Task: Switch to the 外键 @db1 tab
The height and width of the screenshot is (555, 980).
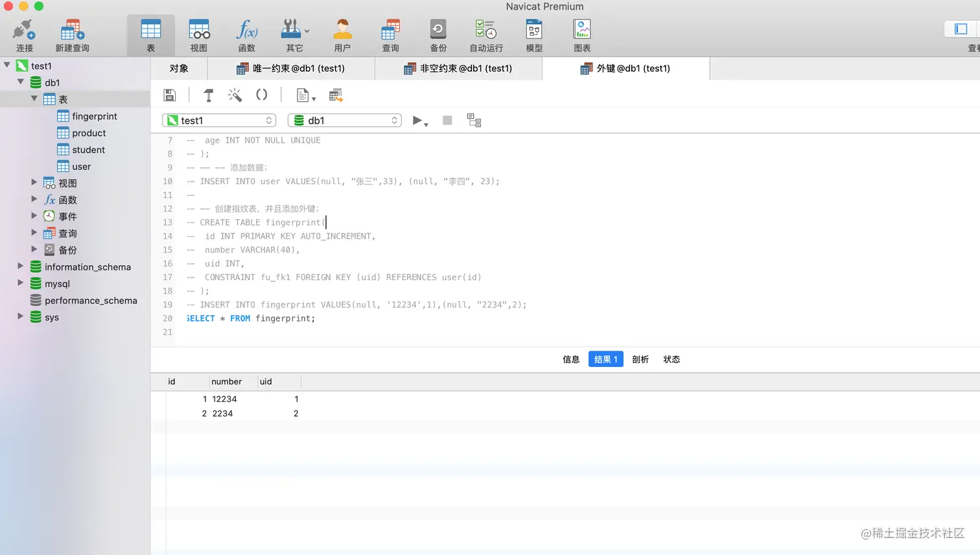Action: pos(625,68)
